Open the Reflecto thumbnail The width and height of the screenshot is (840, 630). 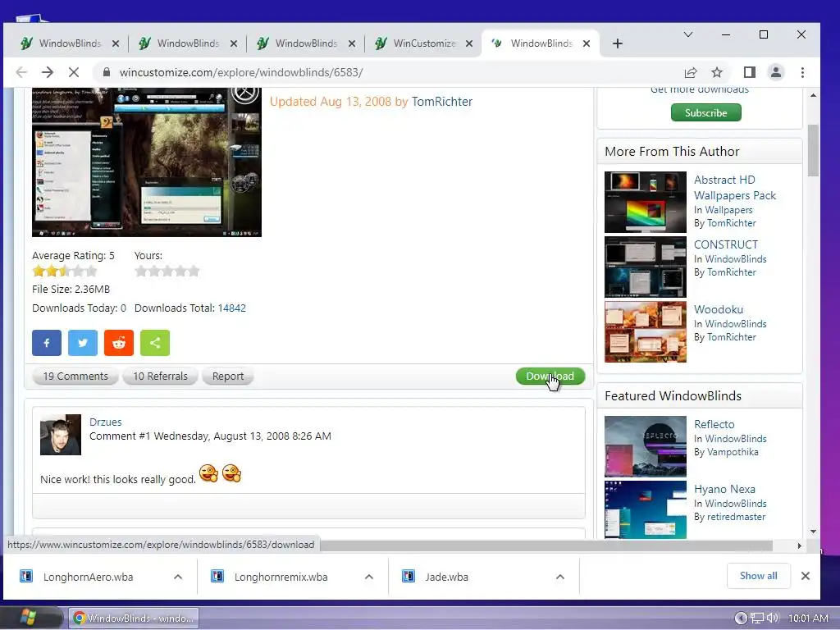(x=645, y=446)
